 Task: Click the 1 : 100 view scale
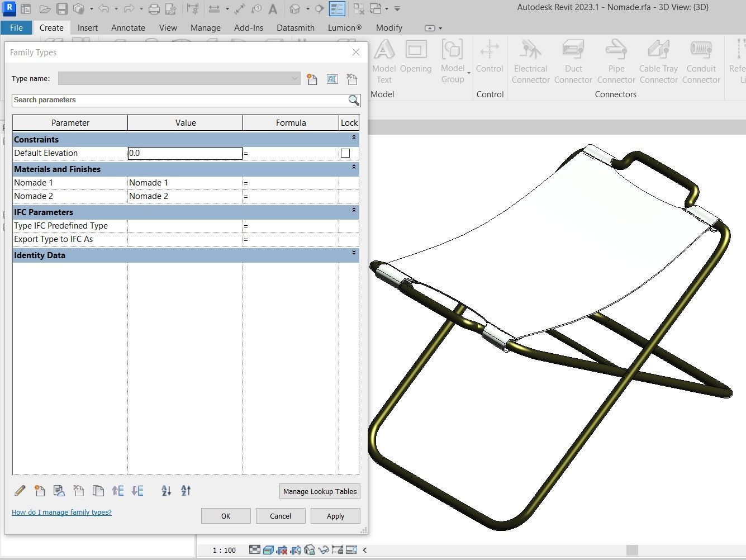tap(224, 550)
